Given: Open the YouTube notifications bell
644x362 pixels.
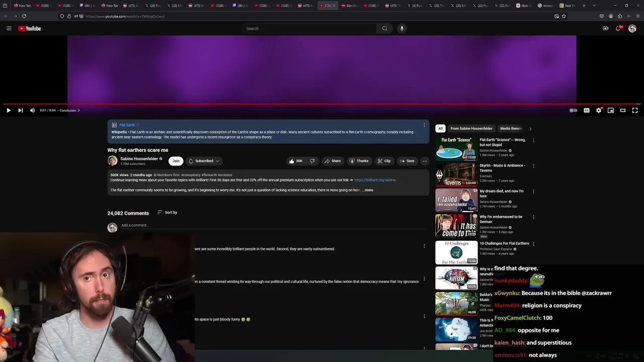Looking at the screenshot, I should [618, 29].
